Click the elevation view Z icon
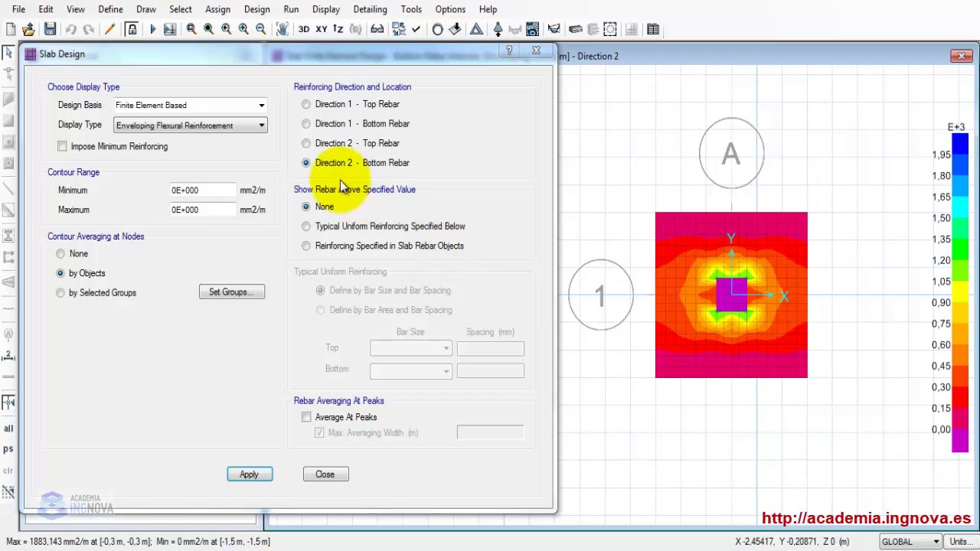 338,29
